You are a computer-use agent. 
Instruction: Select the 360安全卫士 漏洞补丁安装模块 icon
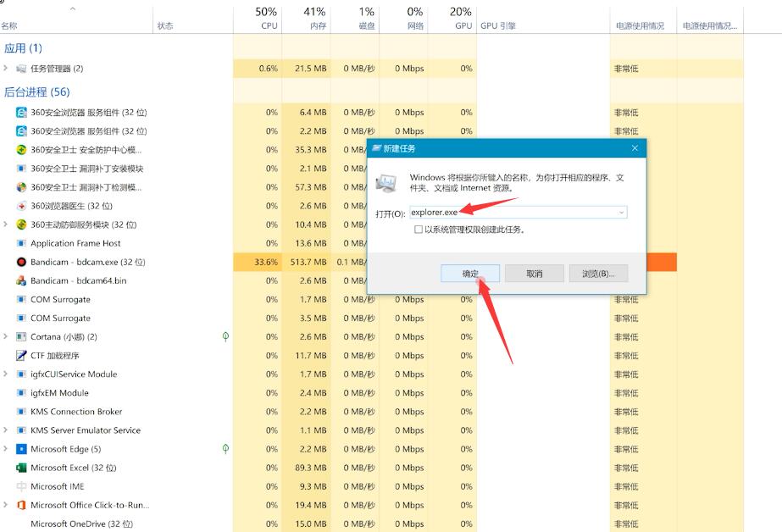pyautogui.click(x=21, y=169)
